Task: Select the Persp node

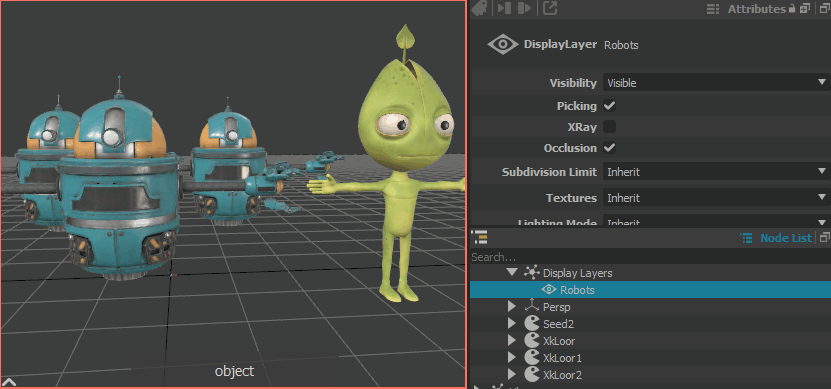Action: [650, 306]
